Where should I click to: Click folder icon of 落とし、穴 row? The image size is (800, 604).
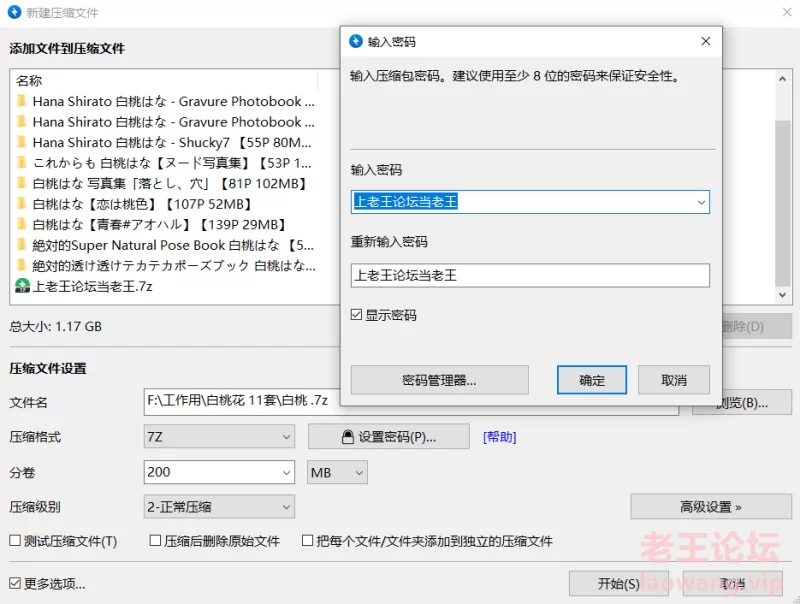tap(21, 183)
